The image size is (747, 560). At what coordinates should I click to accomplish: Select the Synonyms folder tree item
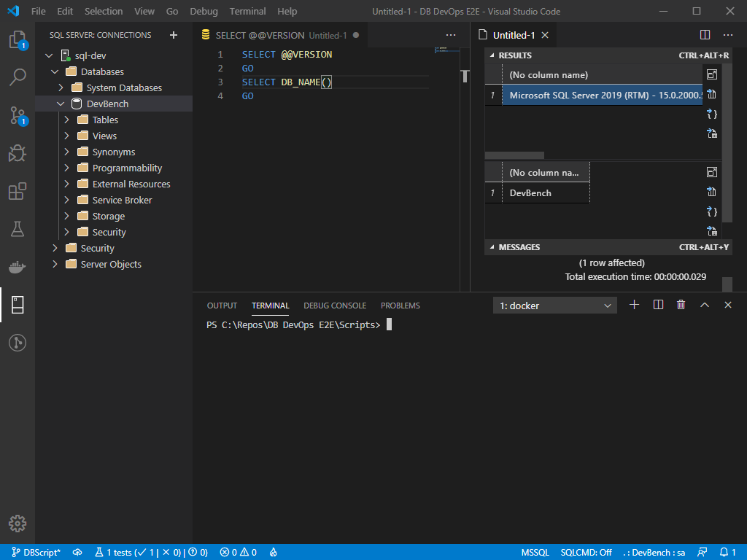pyautogui.click(x=114, y=152)
